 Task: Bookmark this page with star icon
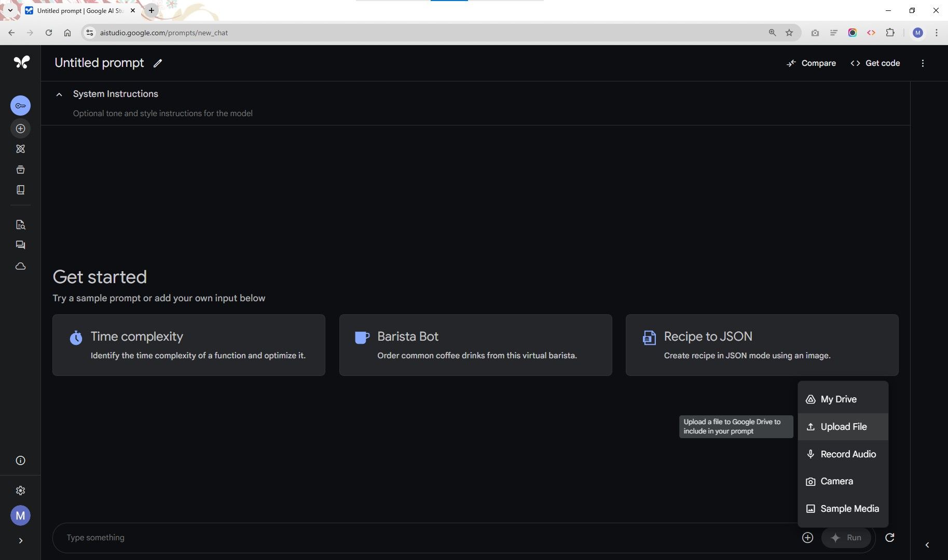tap(789, 33)
